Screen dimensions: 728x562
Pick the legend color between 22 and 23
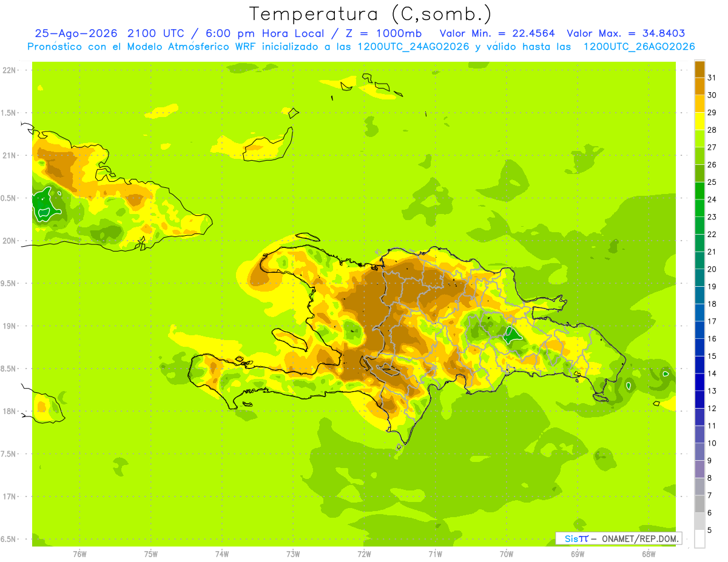699,226
